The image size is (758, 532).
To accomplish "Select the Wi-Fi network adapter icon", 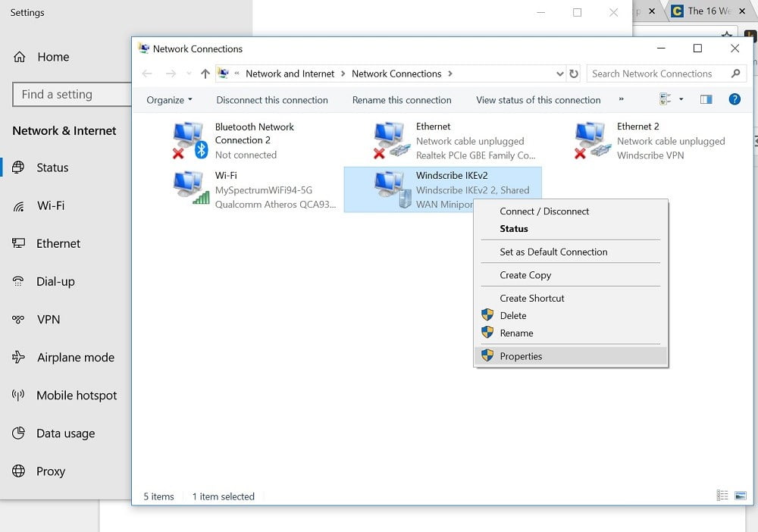I will pos(190,188).
